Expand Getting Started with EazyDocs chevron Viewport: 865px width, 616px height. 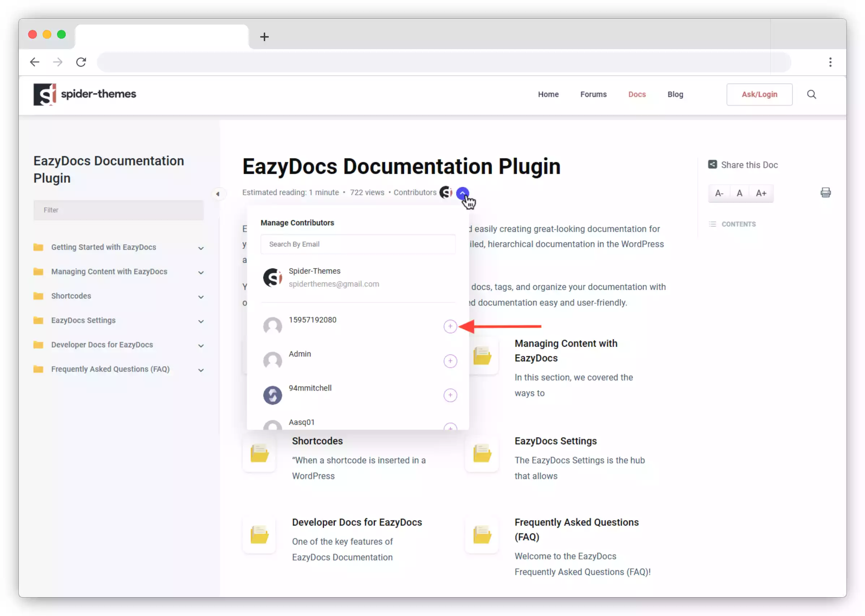tap(201, 248)
